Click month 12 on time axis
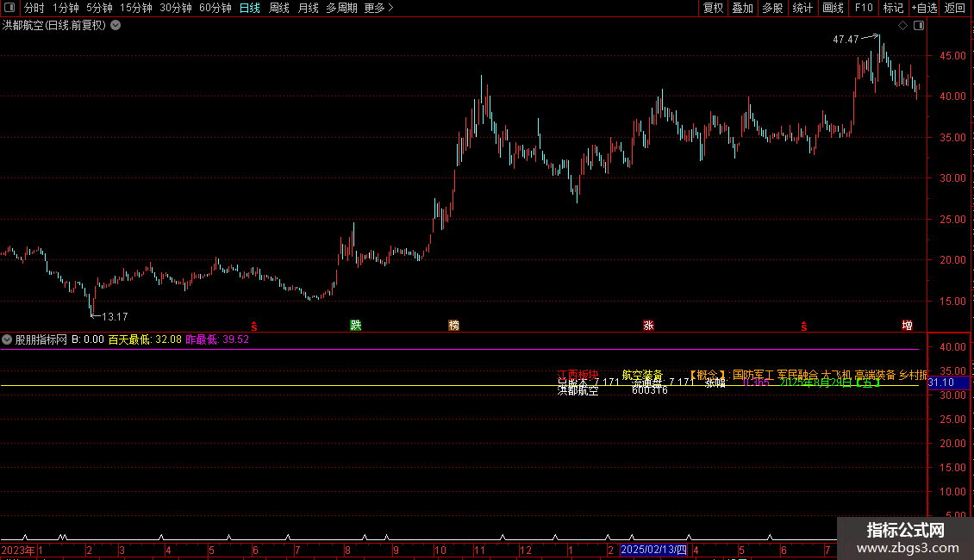Viewport: 974px width, 560px height. click(x=526, y=550)
